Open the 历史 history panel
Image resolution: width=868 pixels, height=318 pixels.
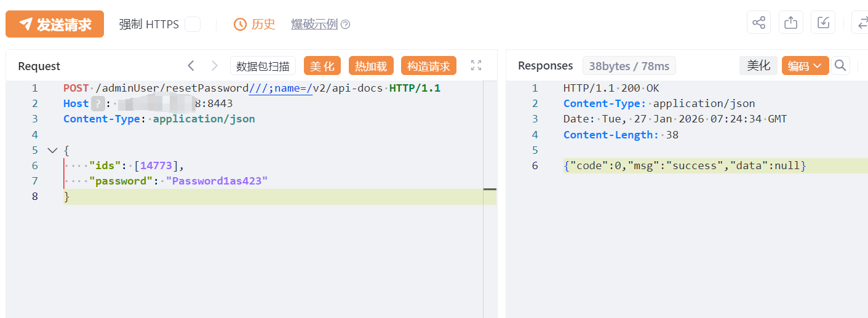(x=255, y=25)
